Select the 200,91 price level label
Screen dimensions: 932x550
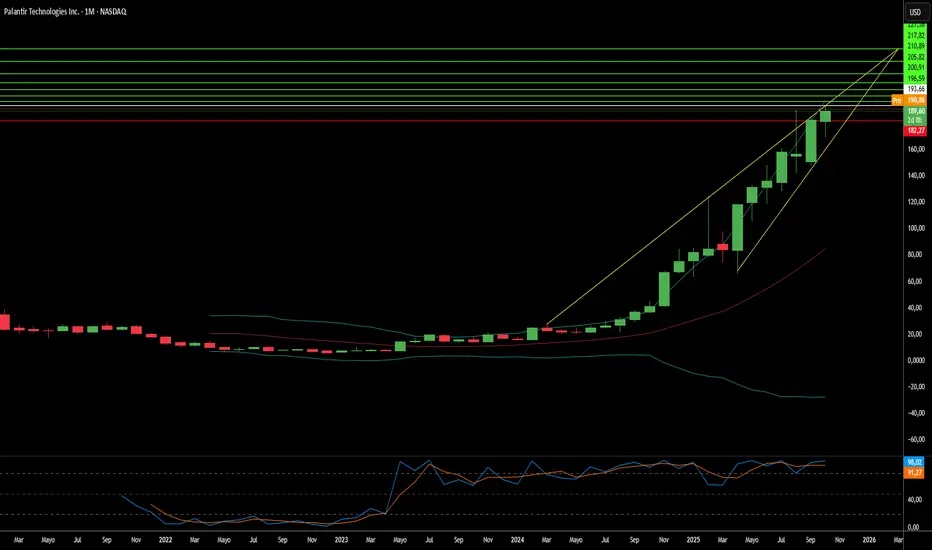(916, 68)
